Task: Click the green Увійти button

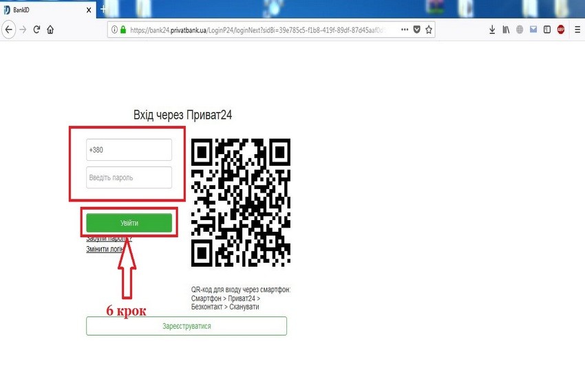Action: [129, 223]
